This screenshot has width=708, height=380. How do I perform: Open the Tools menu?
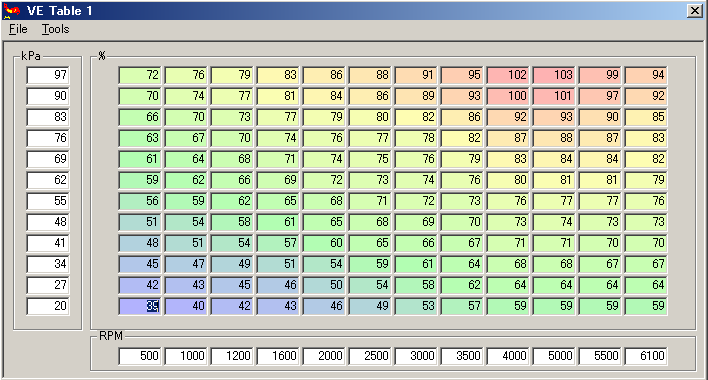[56, 29]
